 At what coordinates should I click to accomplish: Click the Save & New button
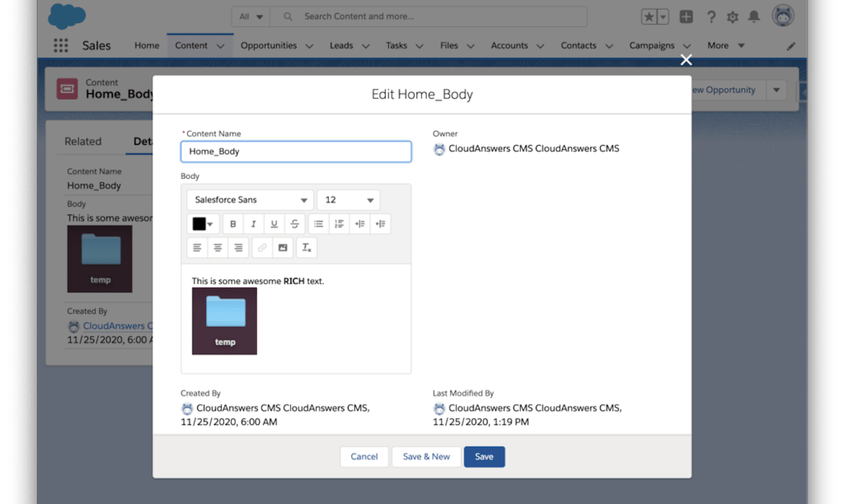pos(426,457)
